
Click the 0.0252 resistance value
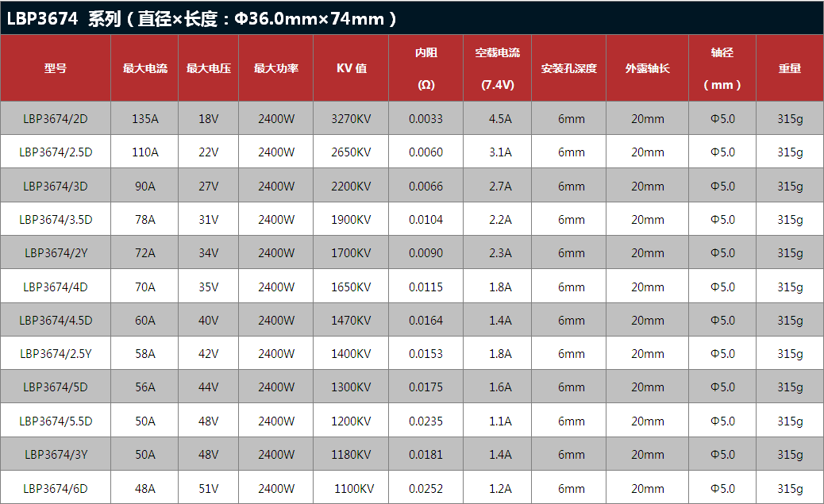click(x=425, y=489)
